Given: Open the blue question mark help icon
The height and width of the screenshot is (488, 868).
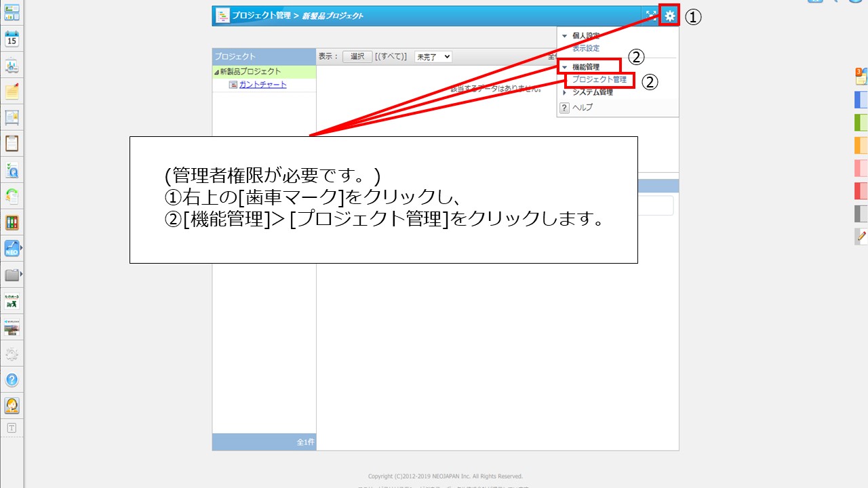Looking at the screenshot, I should (12, 380).
